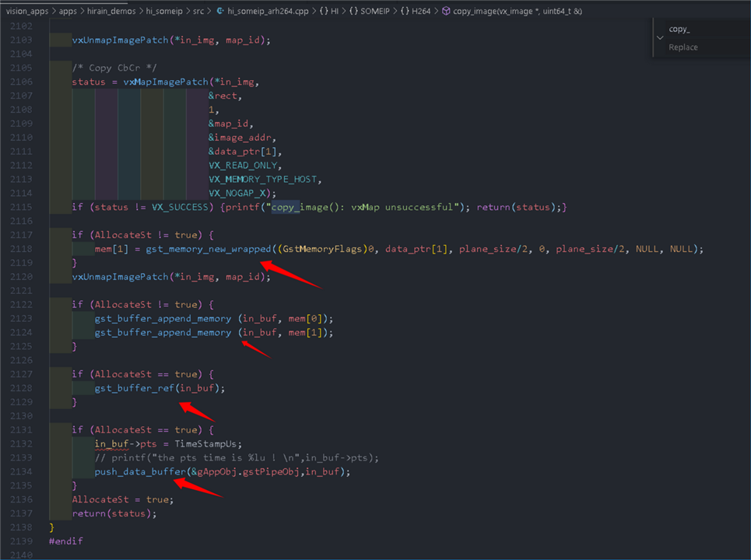Click the HI namespace braces icon
Screen dimensions: 751x560
(324, 11)
